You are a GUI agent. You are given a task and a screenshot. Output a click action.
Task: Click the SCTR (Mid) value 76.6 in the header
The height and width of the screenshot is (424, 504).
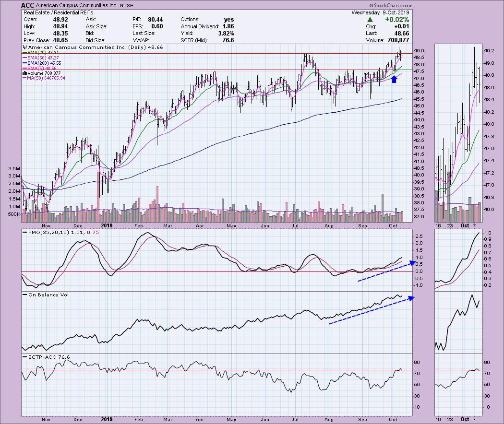pyautogui.click(x=228, y=40)
